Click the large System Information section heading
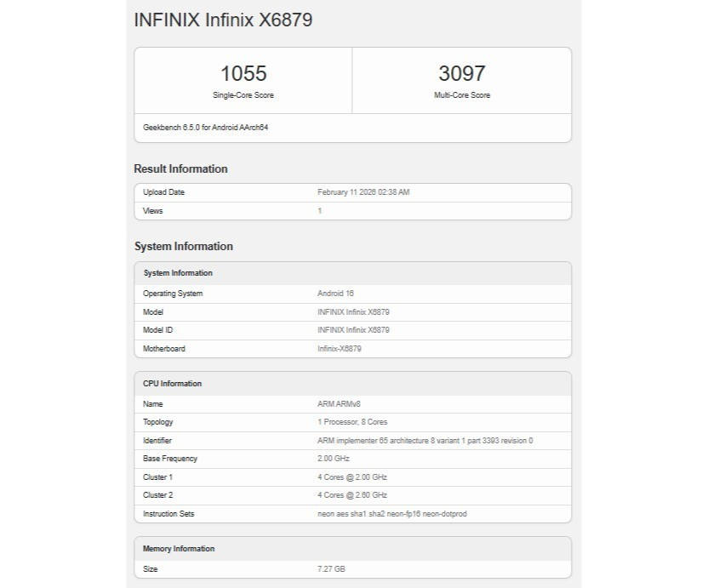This screenshot has width=719, height=588. (184, 246)
